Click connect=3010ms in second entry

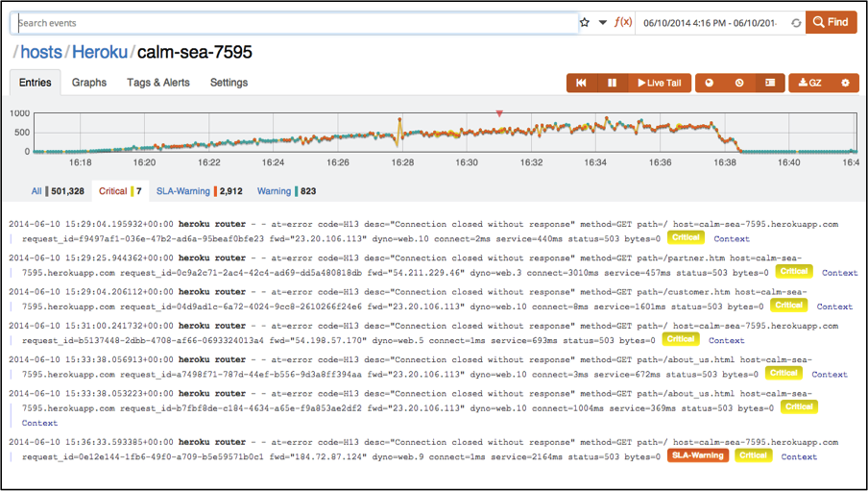click(563, 273)
